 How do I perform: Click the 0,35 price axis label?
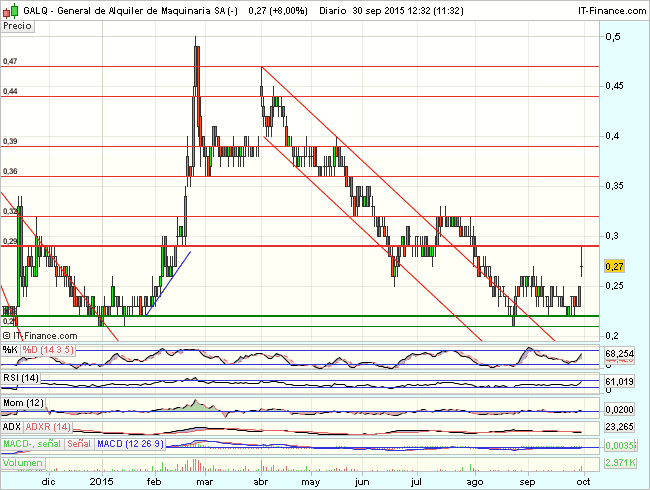tap(614, 186)
